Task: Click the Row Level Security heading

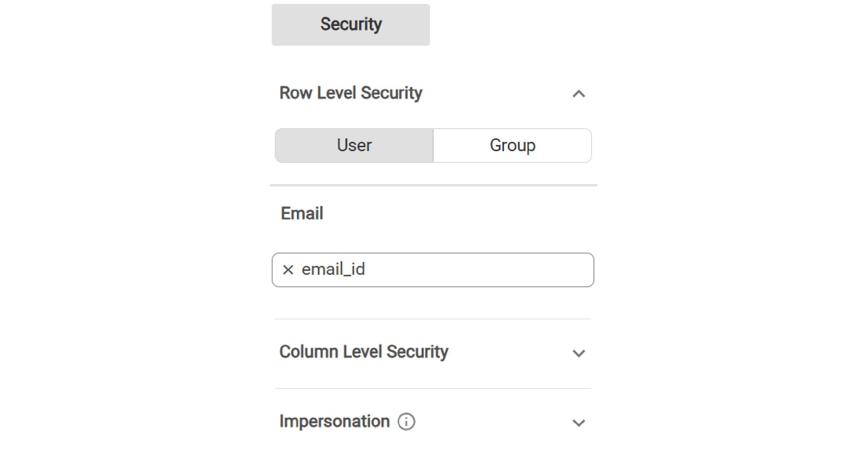Action: point(351,93)
